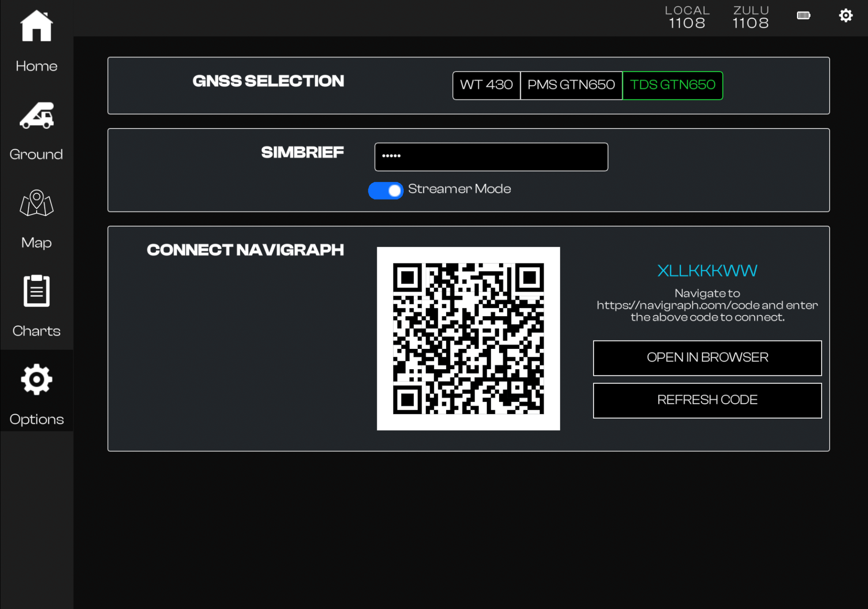Click the Home house icon
The height and width of the screenshot is (609, 868).
[x=36, y=26]
